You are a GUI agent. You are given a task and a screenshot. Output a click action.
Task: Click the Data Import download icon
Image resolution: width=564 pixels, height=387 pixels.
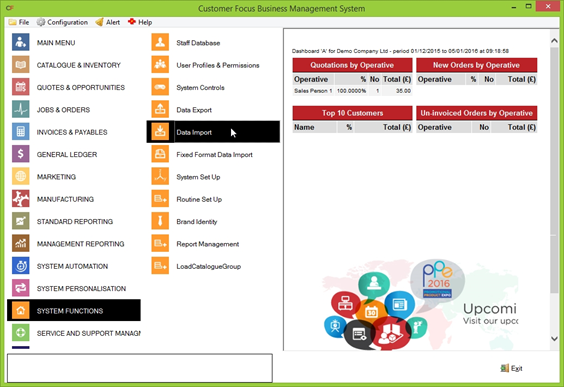pos(160,132)
